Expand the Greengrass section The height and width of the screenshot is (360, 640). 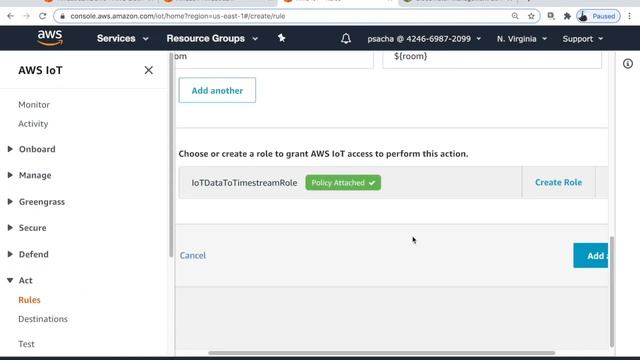[x=36, y=202]
